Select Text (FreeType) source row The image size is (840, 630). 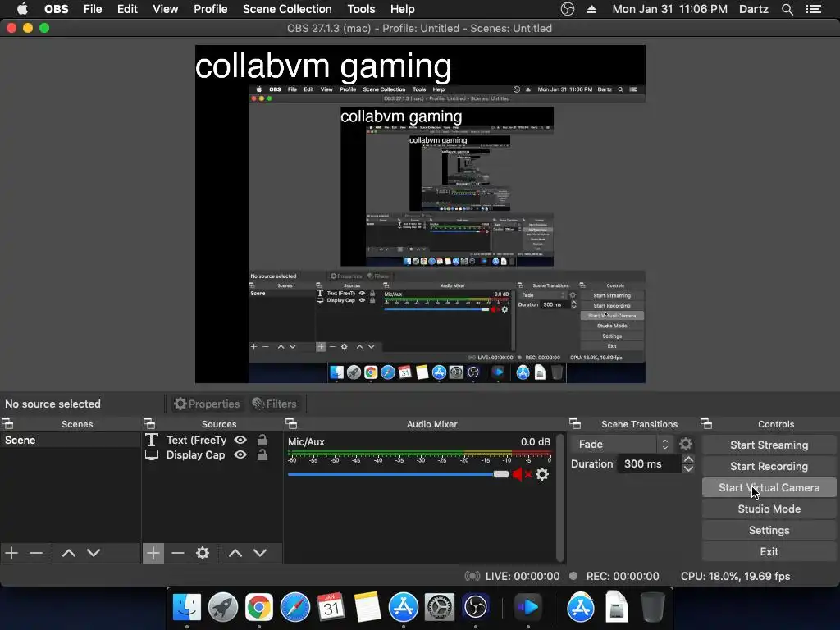(212, 440)
